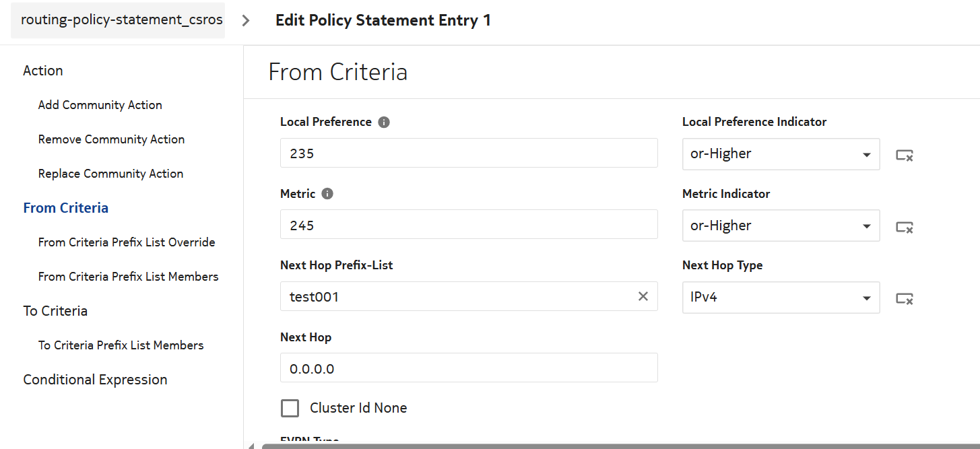The width and height of the screenshot is (980, 449).
Task: Clear the Next Hop Type field icon
Action: coord(904,299)
